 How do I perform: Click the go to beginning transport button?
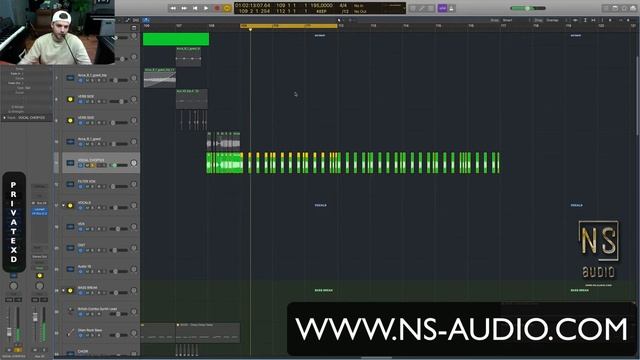195,8
